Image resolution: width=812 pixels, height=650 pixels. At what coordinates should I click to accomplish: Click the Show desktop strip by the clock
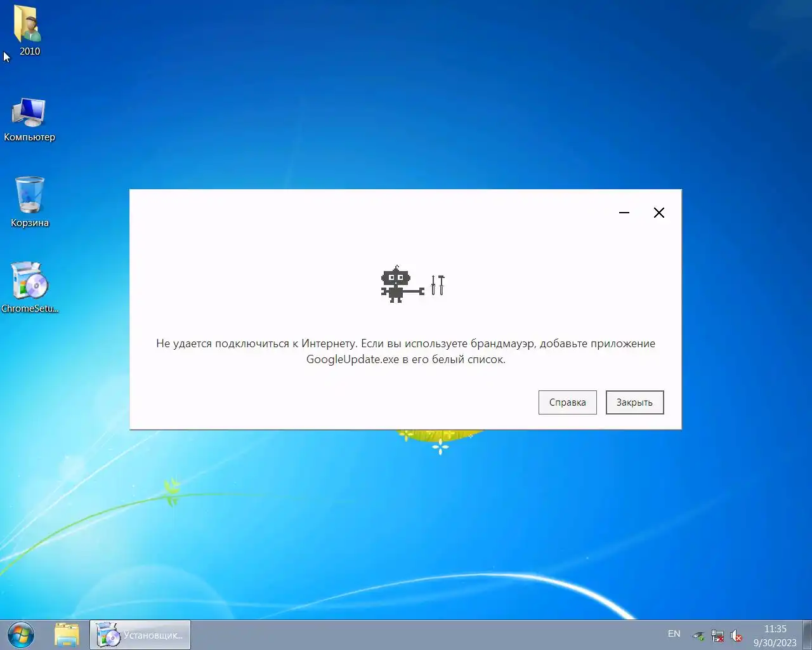tap(807, 635)
